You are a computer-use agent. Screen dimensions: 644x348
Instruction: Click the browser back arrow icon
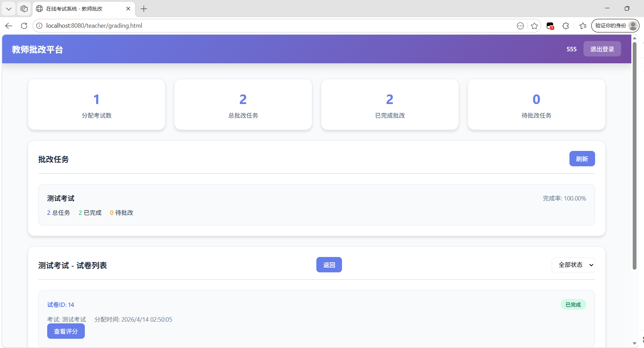9,26
